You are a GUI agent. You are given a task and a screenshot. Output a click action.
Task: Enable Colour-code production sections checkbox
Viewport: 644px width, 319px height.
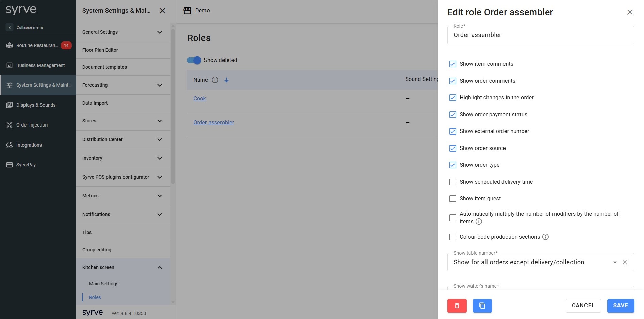(453, 237)
